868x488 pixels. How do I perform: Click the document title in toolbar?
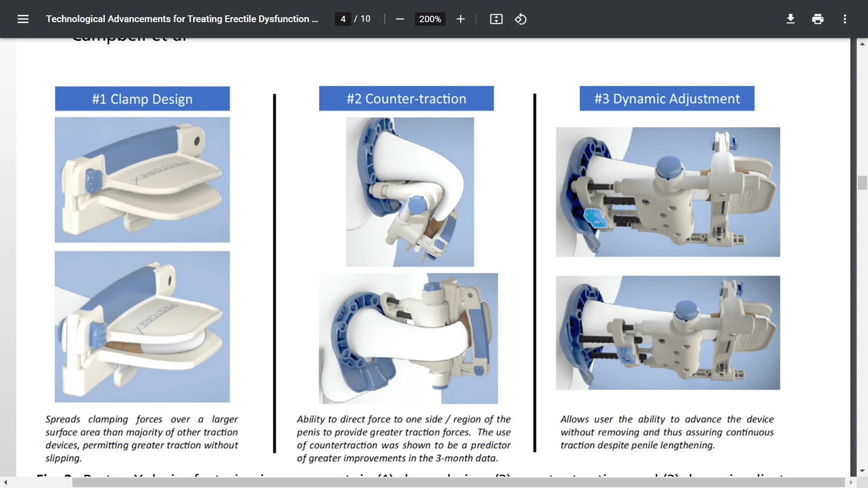(x=182, y=19)
